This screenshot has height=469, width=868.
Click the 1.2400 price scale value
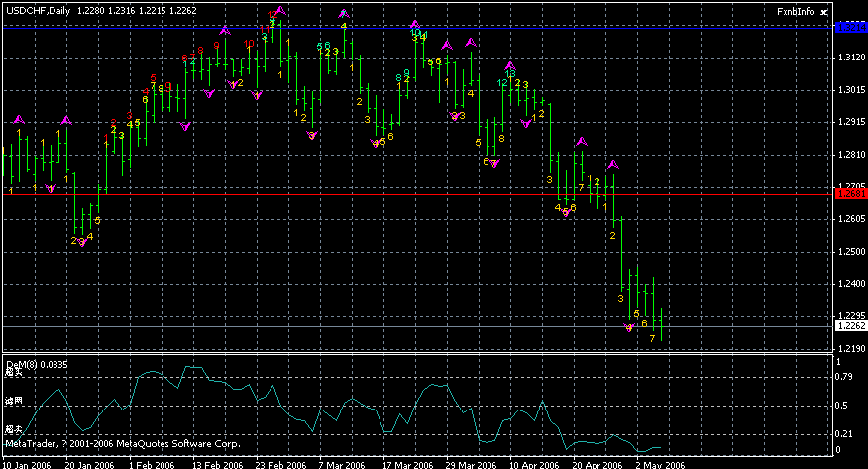[x=849, y=284]
